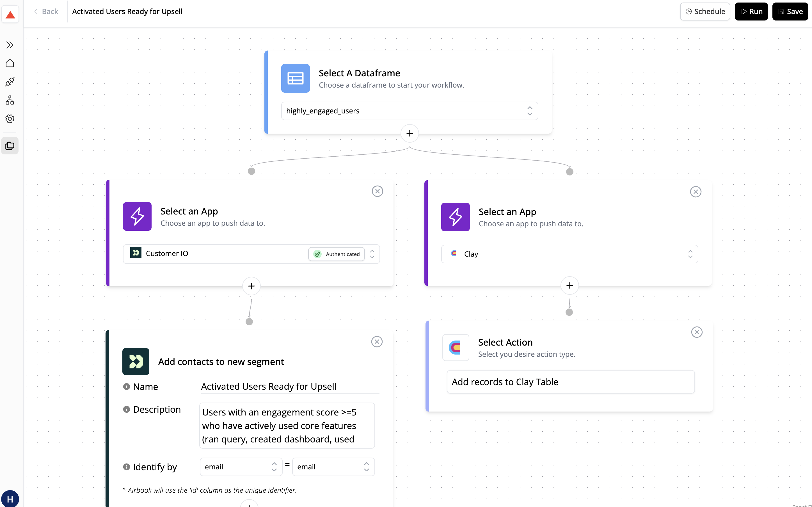Click the Schedule button
Viewport: 812px width, 507px height.
[x=705, y=12]
